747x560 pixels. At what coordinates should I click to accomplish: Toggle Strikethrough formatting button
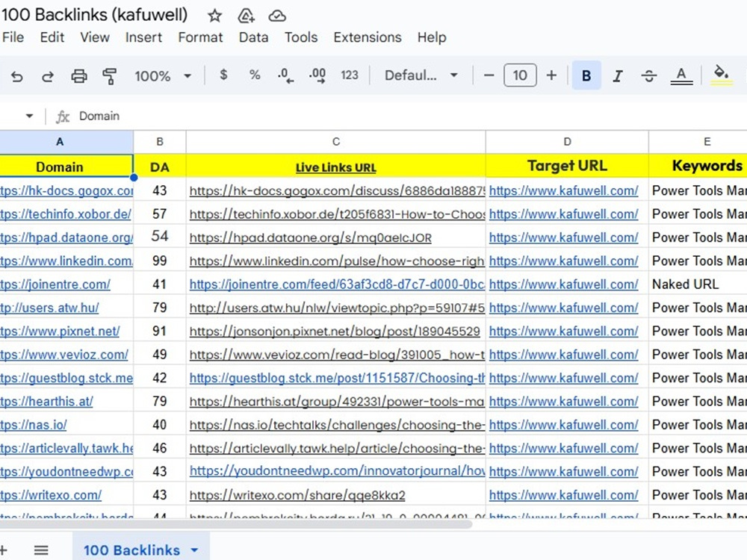649,75
